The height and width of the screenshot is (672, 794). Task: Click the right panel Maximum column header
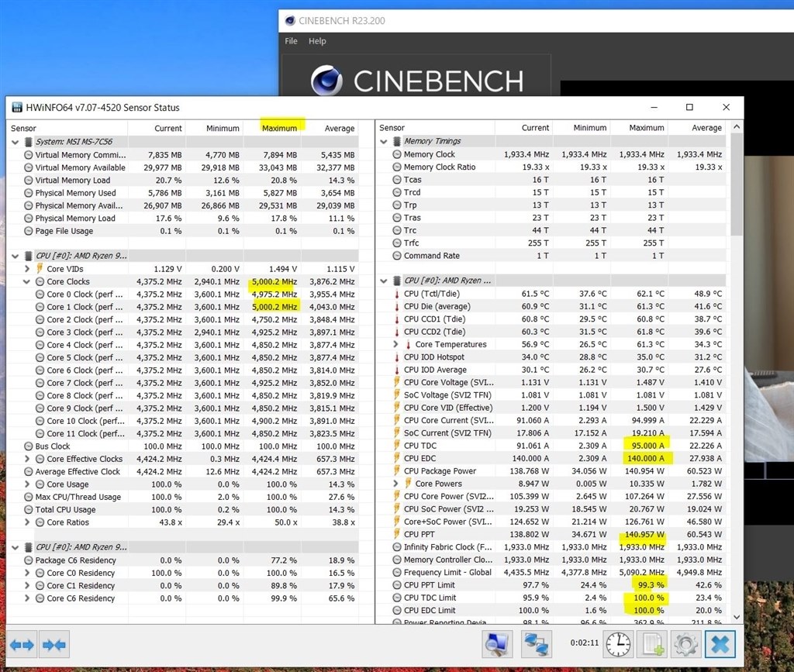click(x=640, y=128)
